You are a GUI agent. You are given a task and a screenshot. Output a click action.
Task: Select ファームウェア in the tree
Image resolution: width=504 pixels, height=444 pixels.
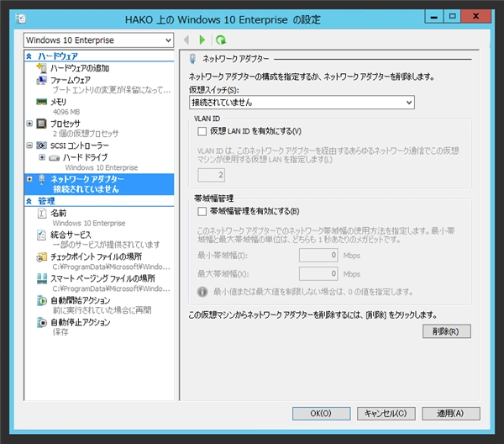71,80
